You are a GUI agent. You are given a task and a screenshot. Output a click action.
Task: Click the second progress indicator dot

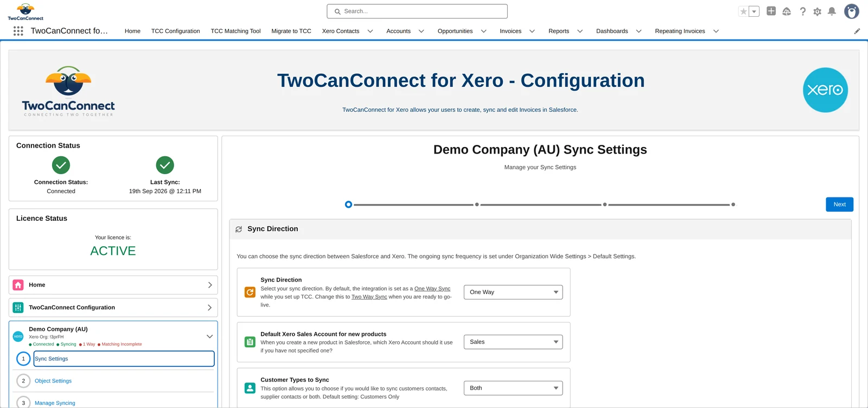(477, 205)
